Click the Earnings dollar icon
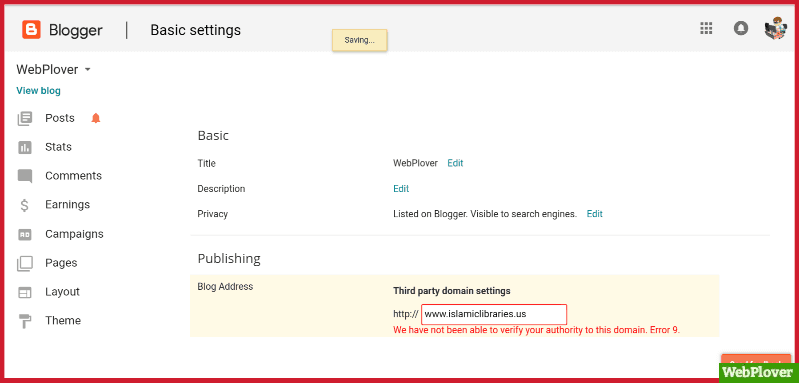The image size is (799, 383). (24, 205)
